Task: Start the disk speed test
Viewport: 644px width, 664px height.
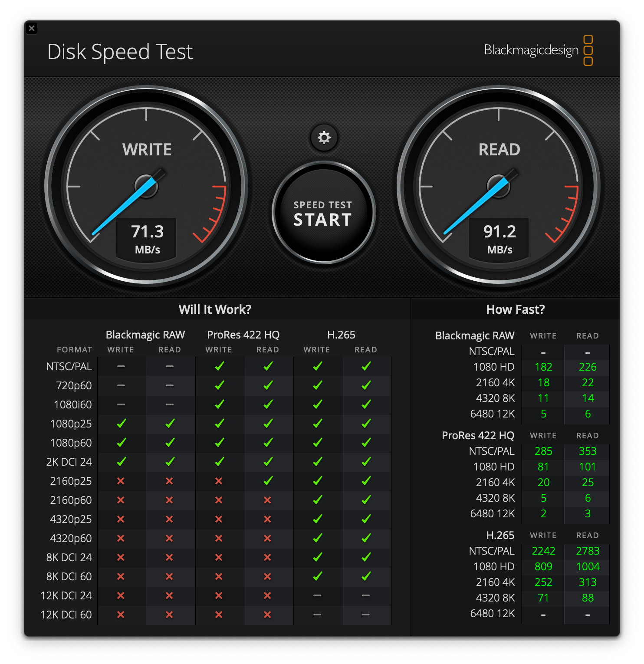Action: [x=323, y=213]
